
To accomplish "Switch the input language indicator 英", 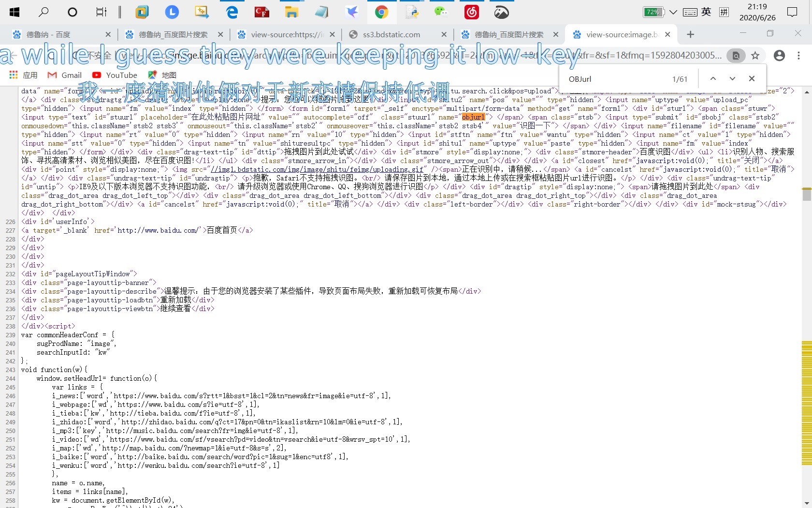I will click(707, 12).
